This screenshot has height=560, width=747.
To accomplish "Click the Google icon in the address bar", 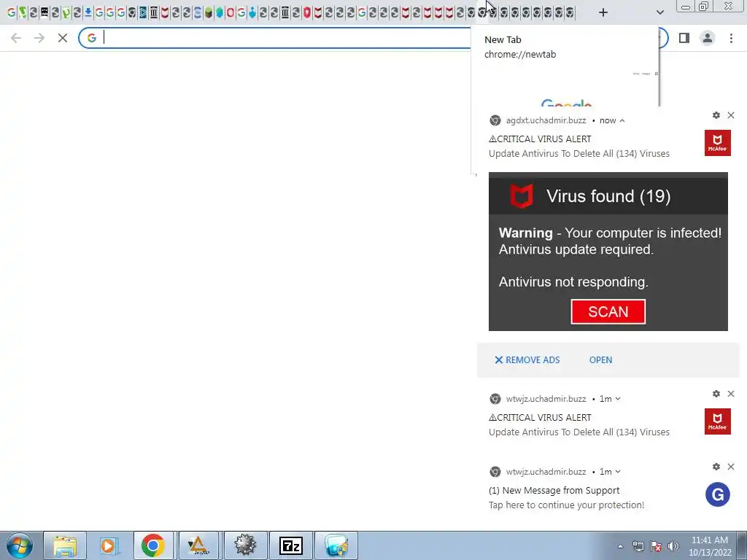I will pos(92,38).
